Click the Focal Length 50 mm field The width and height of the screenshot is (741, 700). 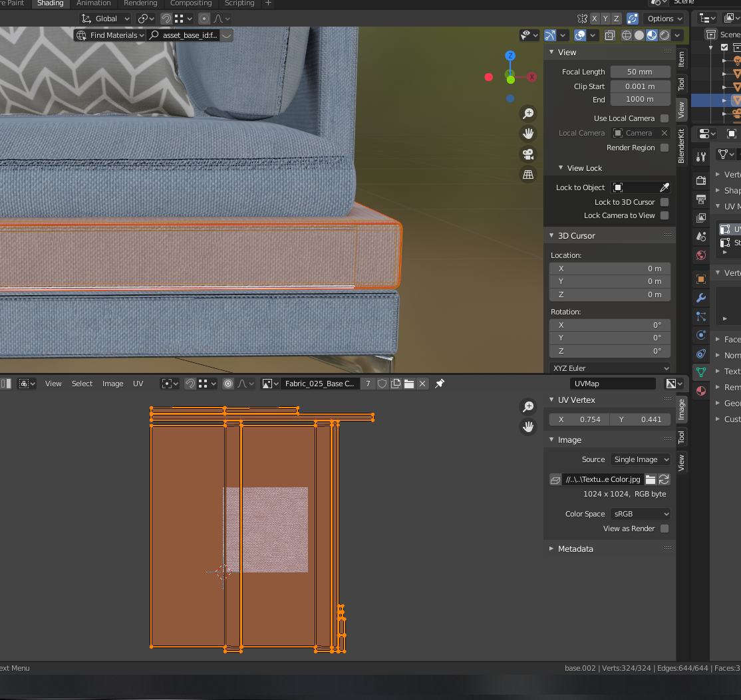click(639, 72)
